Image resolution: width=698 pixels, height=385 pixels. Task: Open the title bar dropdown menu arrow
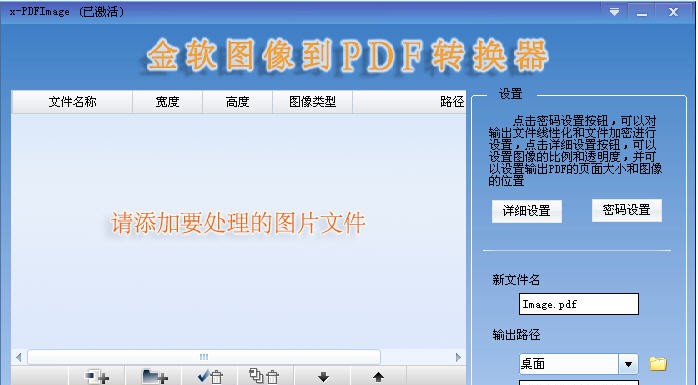click(614, 12)
